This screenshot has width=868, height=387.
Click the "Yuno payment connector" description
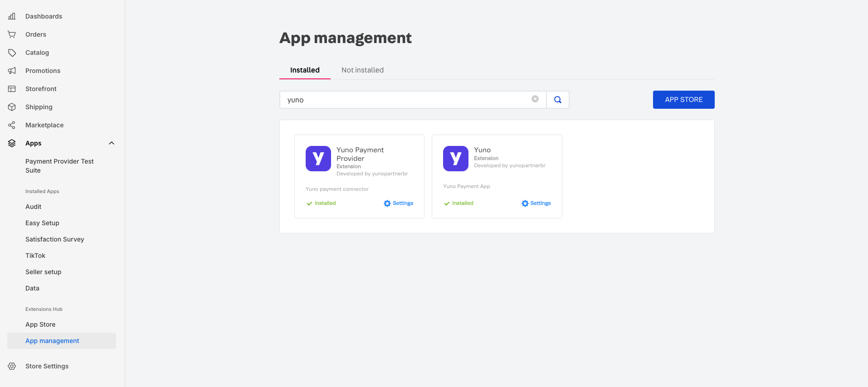click(x=337, y=189)
